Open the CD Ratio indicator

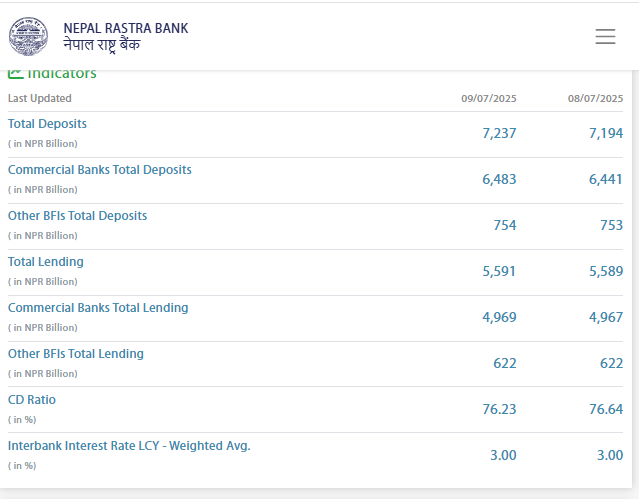click(x=32, y=400)
